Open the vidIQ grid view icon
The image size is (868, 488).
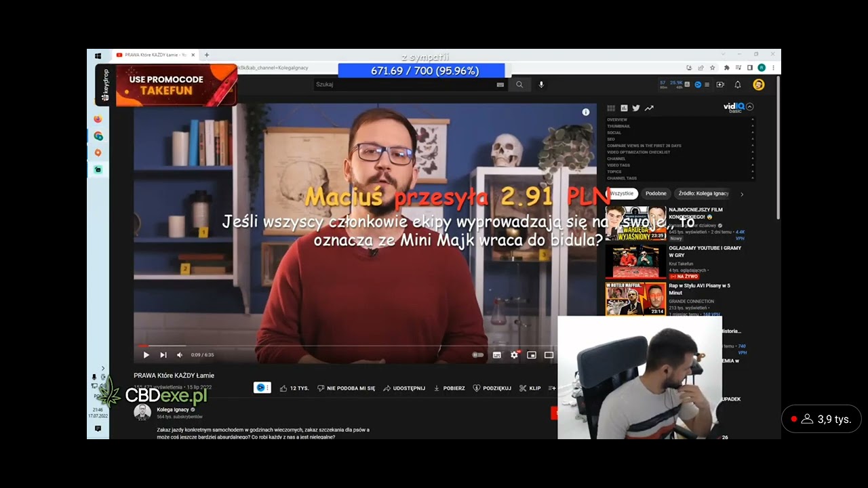611,108
